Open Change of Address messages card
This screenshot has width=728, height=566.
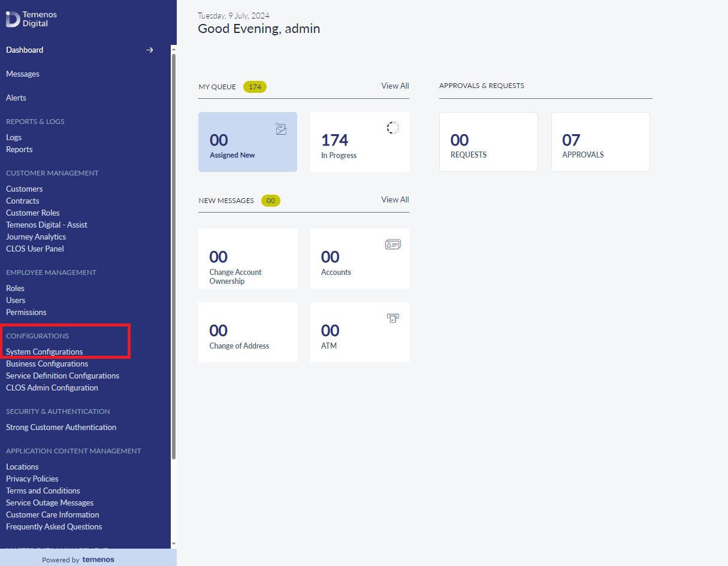[x=247, y=332]
